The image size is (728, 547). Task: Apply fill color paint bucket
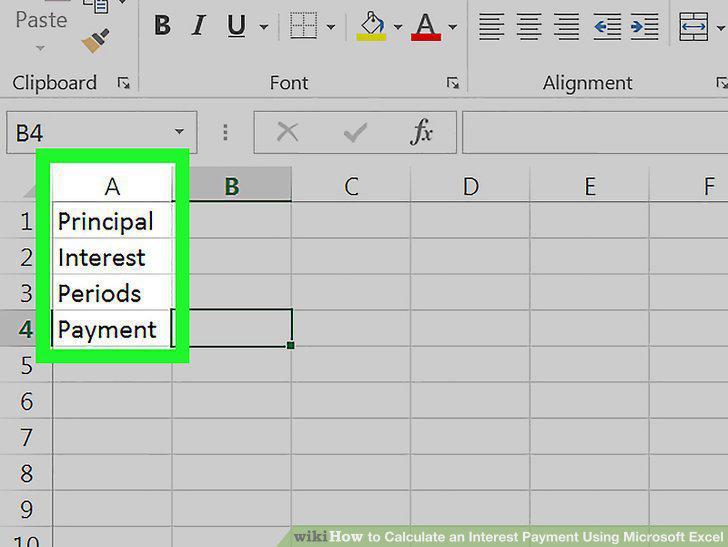point(371,26)
